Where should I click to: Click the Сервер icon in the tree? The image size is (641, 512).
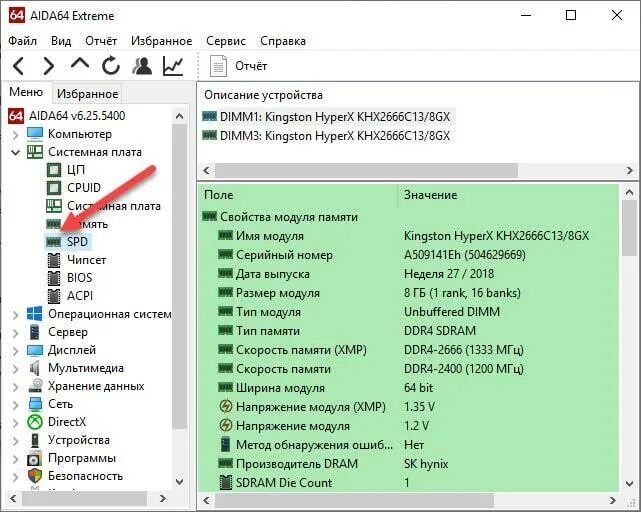pos(35,332)
